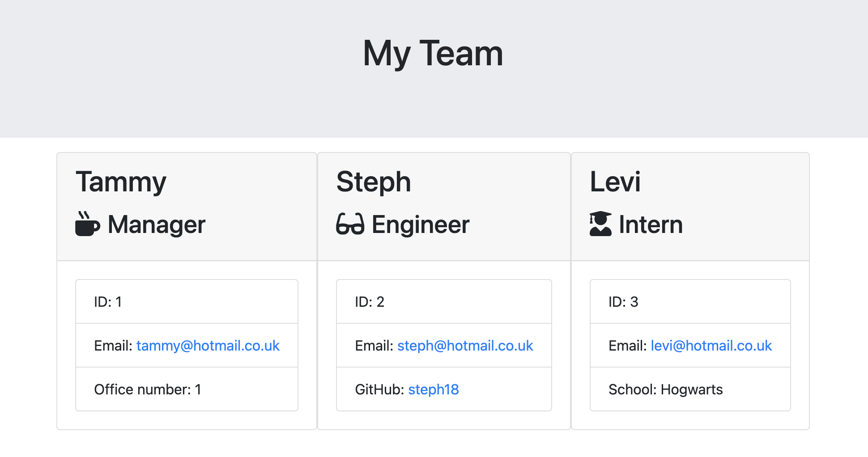Select the Steph name heading
Screen dimensions: 868x457
point(374,182)
